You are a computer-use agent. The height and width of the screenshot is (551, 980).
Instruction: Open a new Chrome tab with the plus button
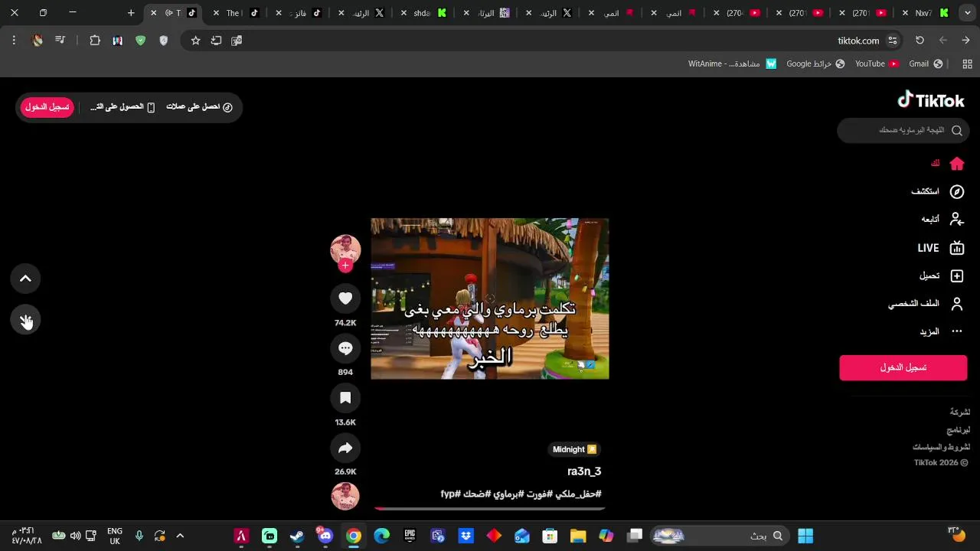point(131,13)
